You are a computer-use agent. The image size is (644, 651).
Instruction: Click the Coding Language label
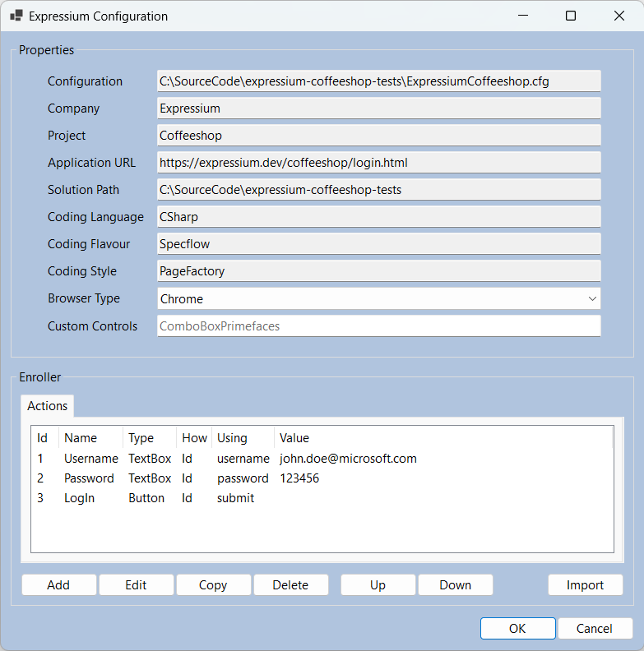pos(95,217)
